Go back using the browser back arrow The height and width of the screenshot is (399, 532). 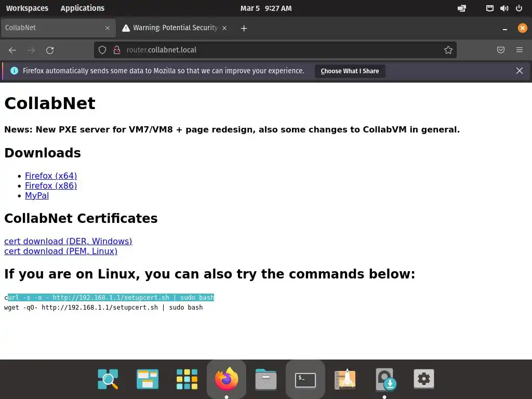(12, 50)
